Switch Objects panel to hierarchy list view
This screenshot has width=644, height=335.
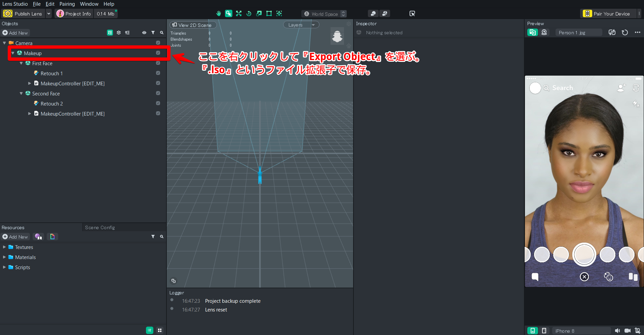[x=110, y=33]
